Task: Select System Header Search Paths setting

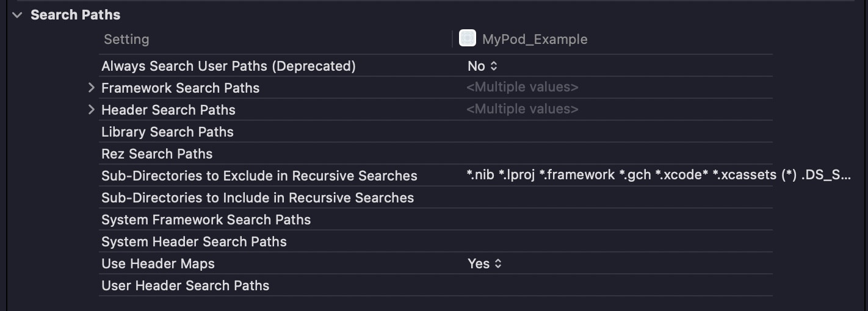Action: point(193,241)
